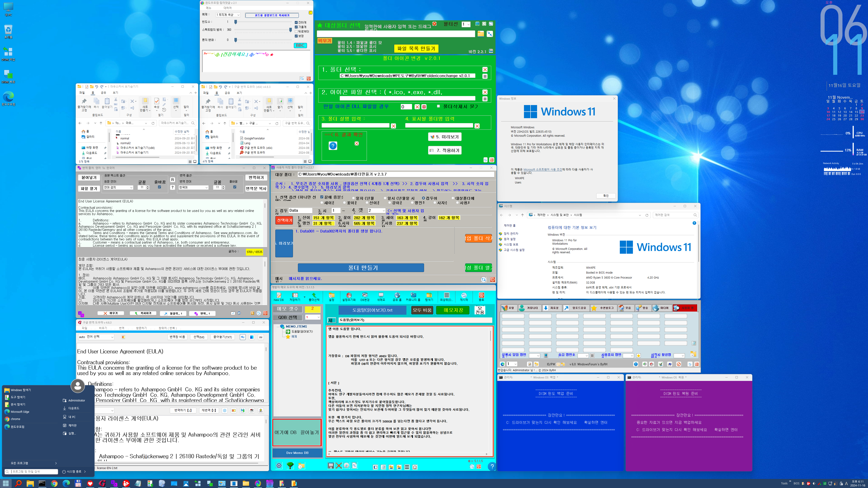Toggle 진하게 checkbox in color comment tool
Image resolution: width=868 pixels, height=488 pixels.
click(296, 23)
